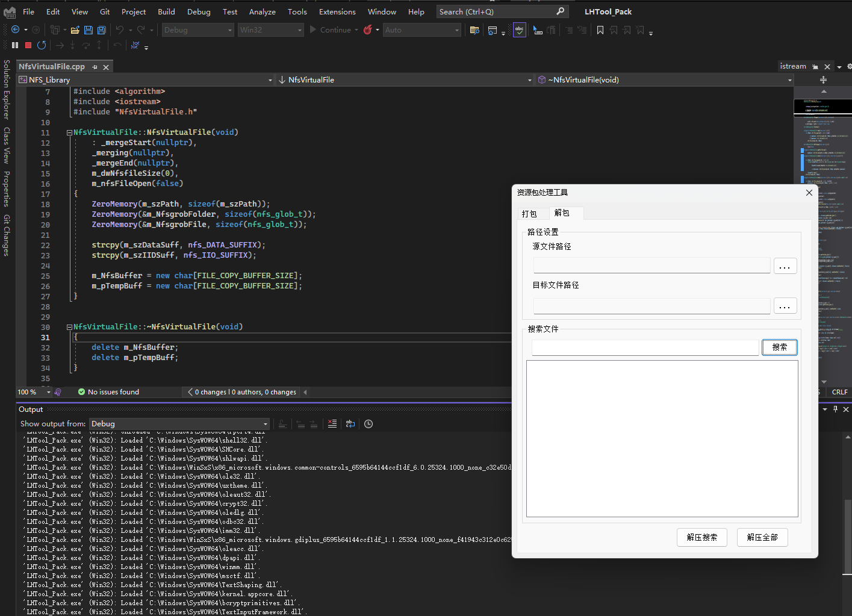Pause debugging with Break All icon
Screen dimensions: 852x616
[x=15, y=45]
